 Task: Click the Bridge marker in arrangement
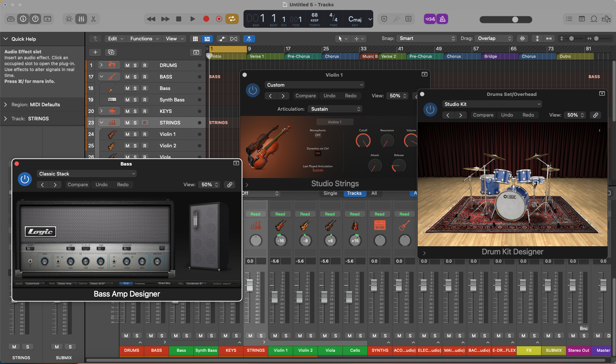coord(500,56)
